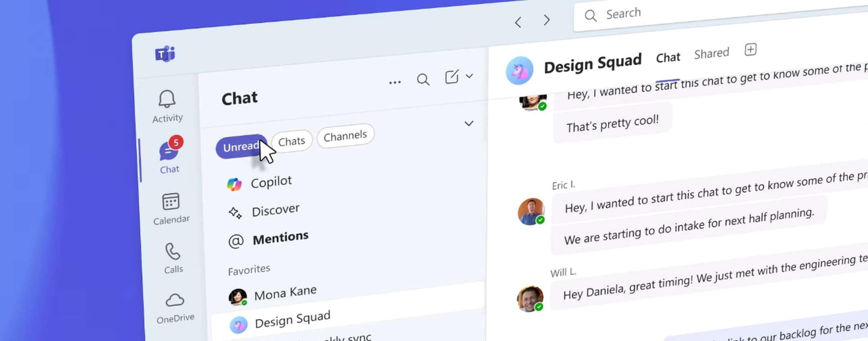Screen dimensions: 868x341
Task: Add a tab with the plus icon
Action: pyautogui.click(x=751, y=49)
